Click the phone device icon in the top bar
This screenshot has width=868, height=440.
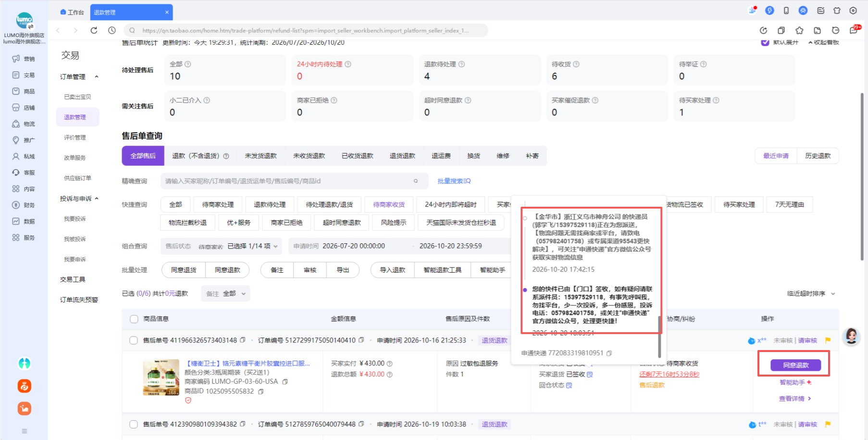[x=786, y=11]
